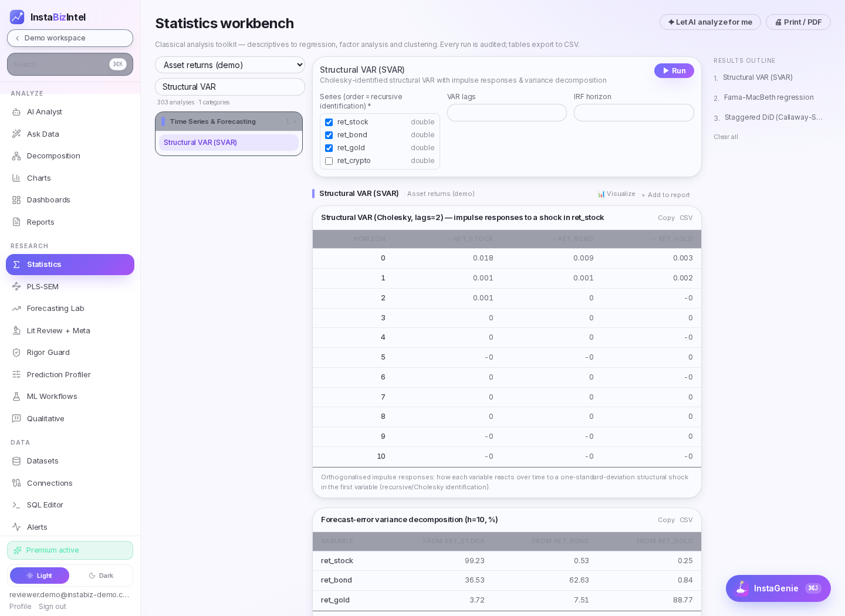Viewport: 845px width, 616px height.
Task: Open AI Analyst robot icon
Action: coord(16,112)
